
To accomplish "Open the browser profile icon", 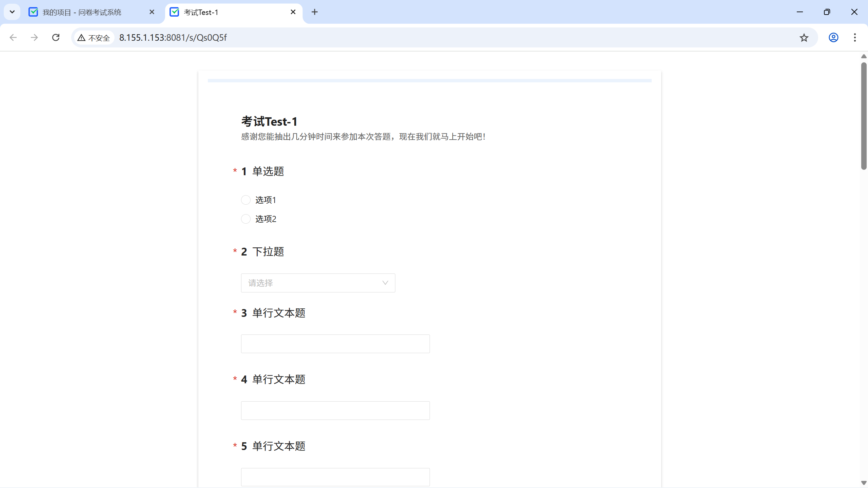I will tap(833, 38).
